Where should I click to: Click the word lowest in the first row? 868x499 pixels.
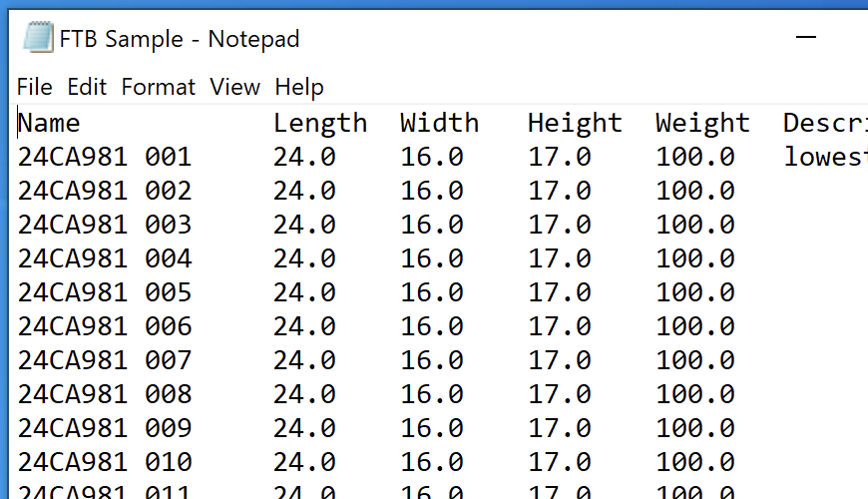click(x=823, y=158)
